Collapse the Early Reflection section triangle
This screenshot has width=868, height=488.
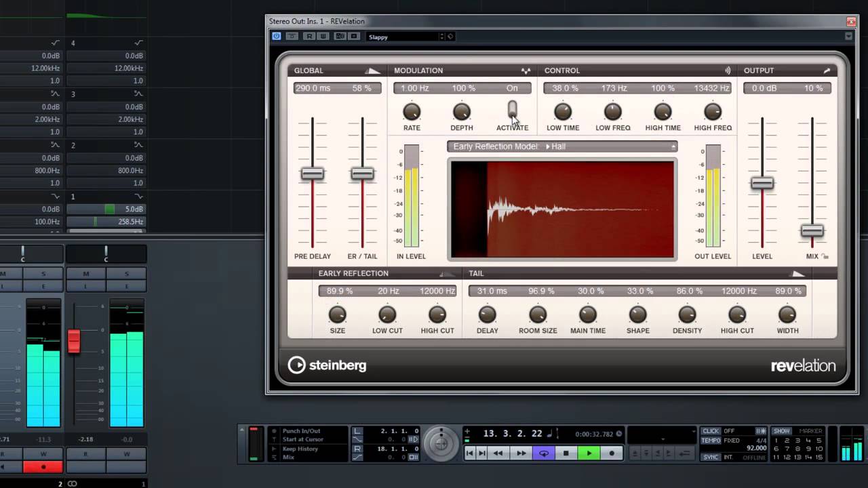(x=447, y=274)
